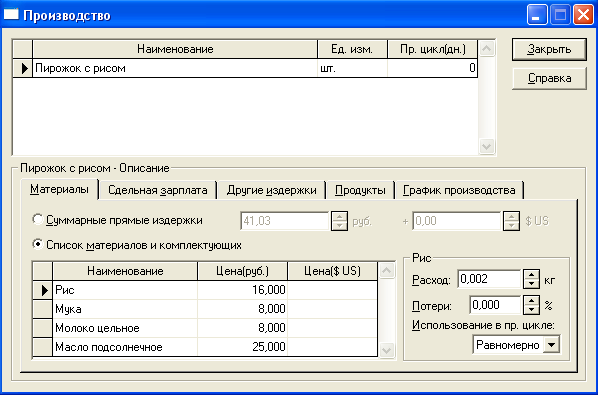The image size is (598, 395).
Task: Click row selector arrow beside Рис
Action: (43, 290)
